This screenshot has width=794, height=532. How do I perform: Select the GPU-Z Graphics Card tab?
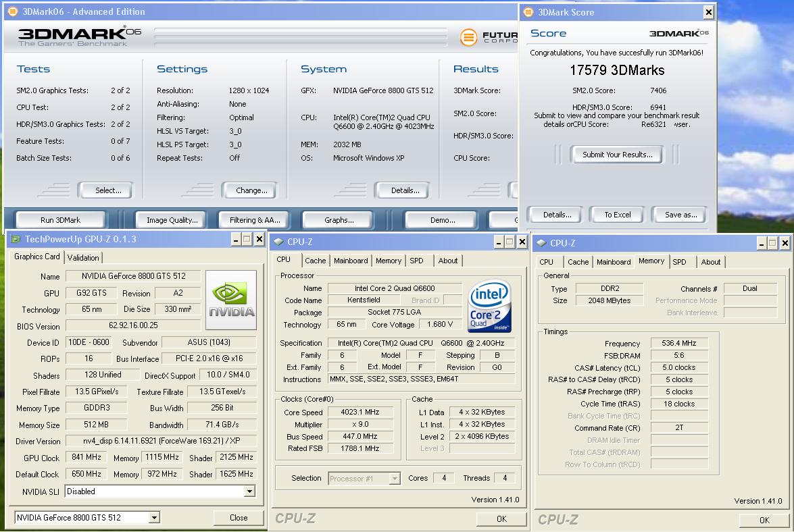click(37, 257)
